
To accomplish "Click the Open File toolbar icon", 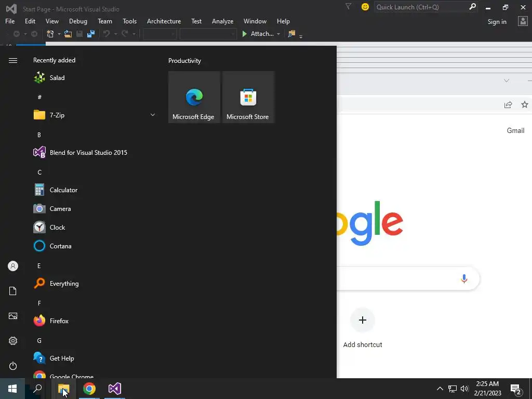I will pyautogui.click(x=68, y=34).
